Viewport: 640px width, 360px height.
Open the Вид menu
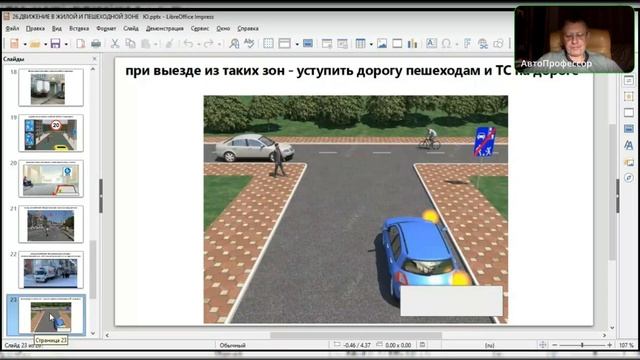point(57,29)
